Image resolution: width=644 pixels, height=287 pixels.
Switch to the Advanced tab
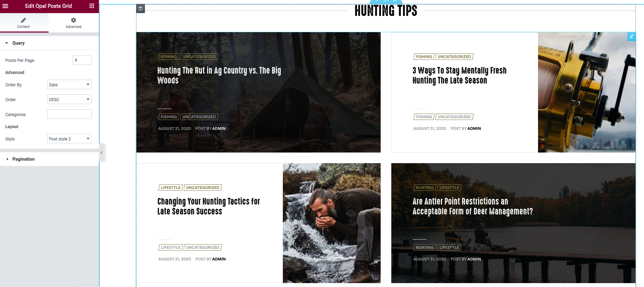pyautogui.click(x=73, y=23)
